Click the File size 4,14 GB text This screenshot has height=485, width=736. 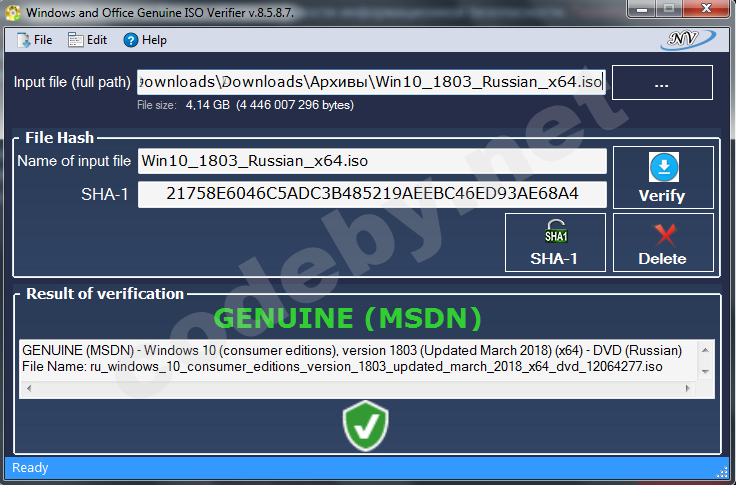pyautogui.click(x=245, y=105)
